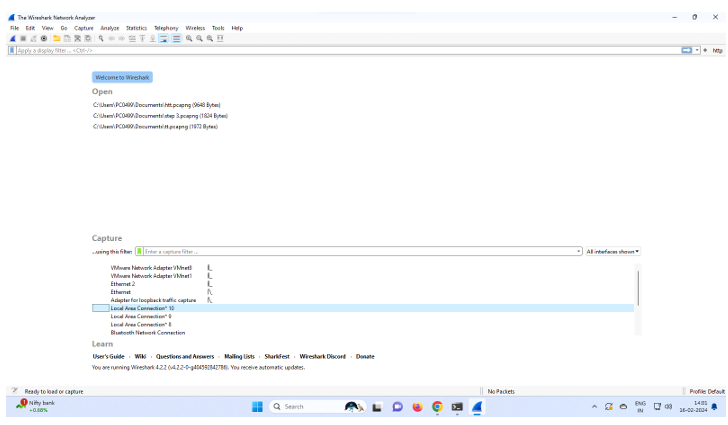Open recent file step 3.pcapng
Screen dimensions: 728x425
(x=160, y=116)
